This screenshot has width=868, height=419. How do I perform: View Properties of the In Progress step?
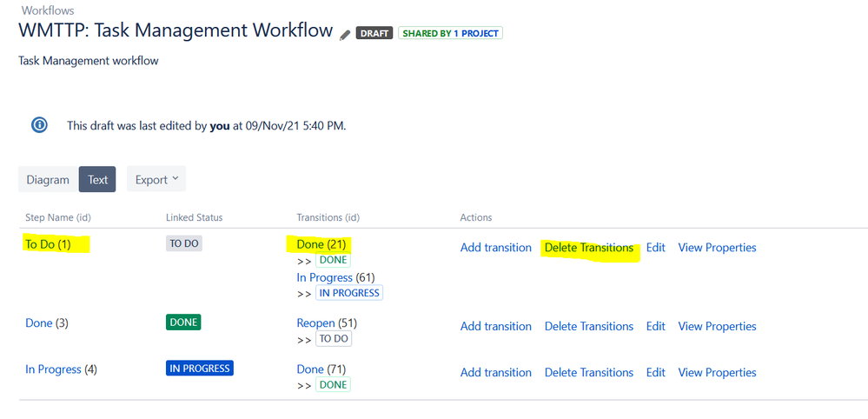click(x=718, y=373)
